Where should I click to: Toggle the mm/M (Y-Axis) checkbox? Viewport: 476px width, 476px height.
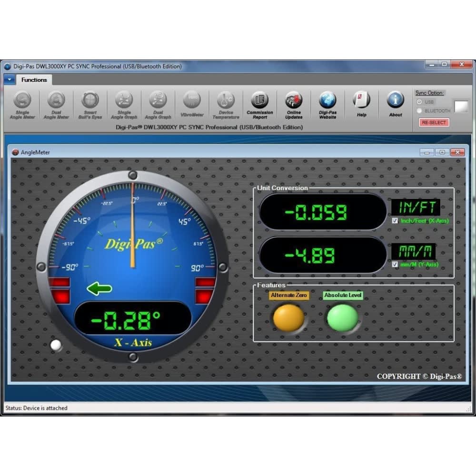click(x=395, y=264)
